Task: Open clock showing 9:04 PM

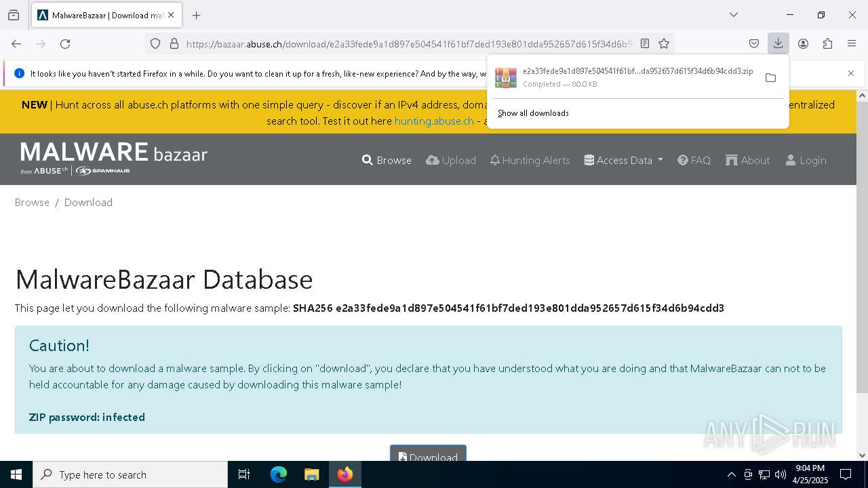Action: (x=810, y=474)
